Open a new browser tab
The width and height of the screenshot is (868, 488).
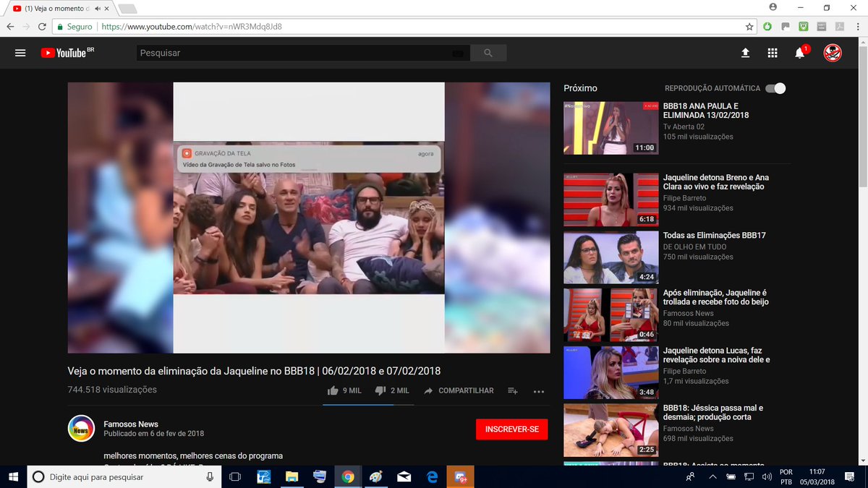click(127, 8)
